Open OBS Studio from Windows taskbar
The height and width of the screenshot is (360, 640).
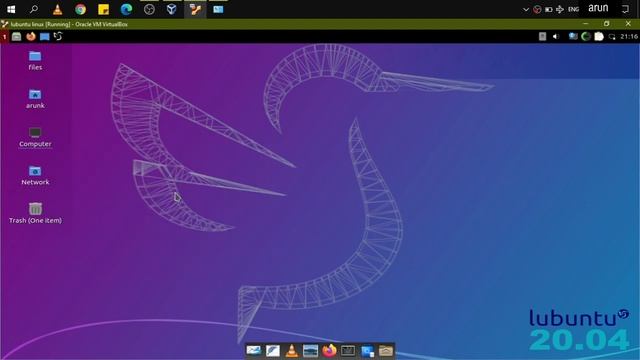[x=149, y=9]
